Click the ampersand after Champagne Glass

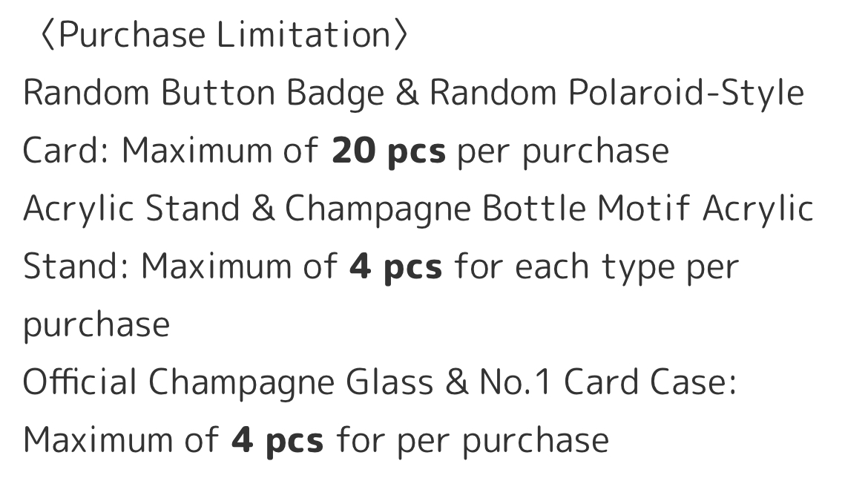coord(456,382)
